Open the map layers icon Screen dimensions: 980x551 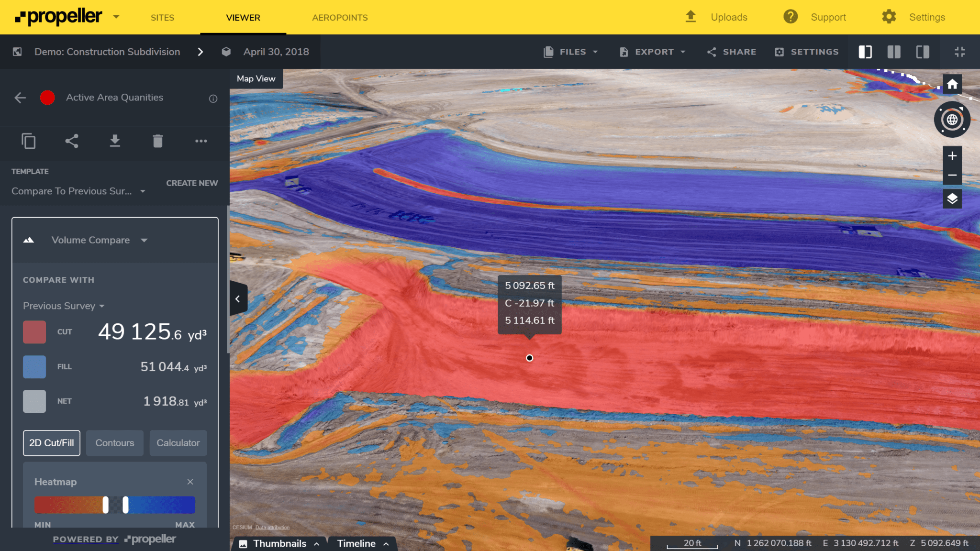[x=952, y=198]
